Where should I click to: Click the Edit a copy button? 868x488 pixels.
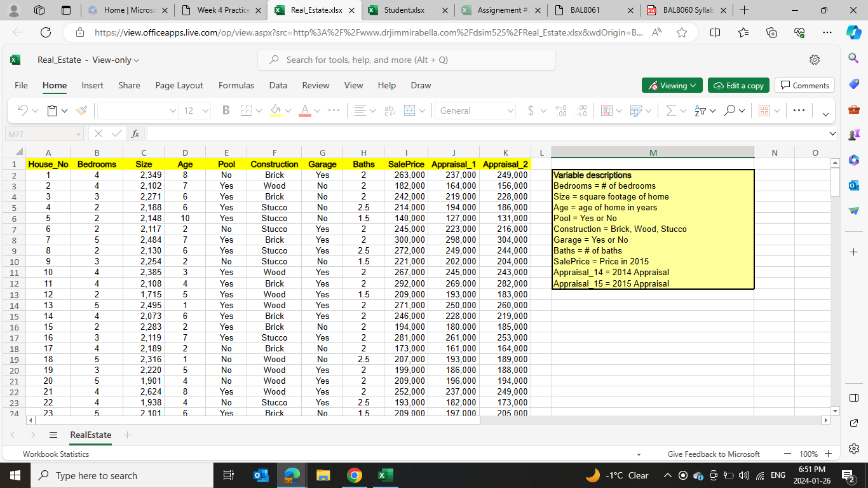[738, 85]
